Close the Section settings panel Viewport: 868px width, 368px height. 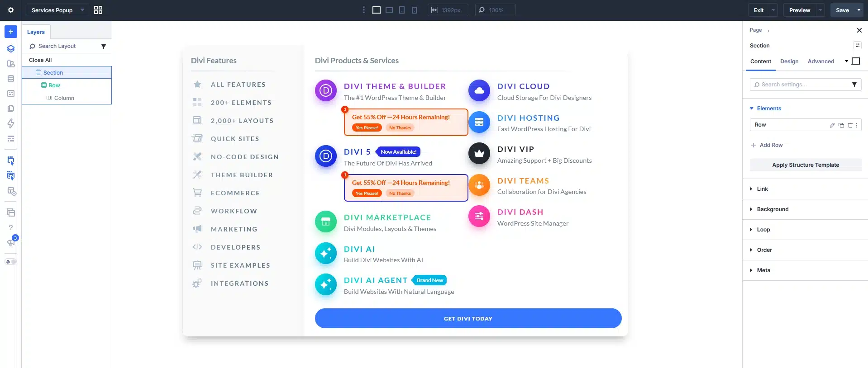pos(859,30)
